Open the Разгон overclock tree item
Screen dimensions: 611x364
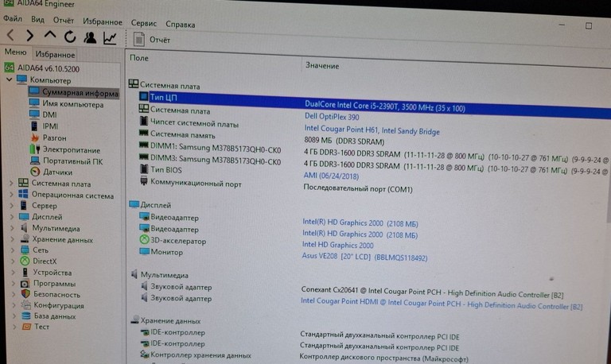(x=54, y=137)
